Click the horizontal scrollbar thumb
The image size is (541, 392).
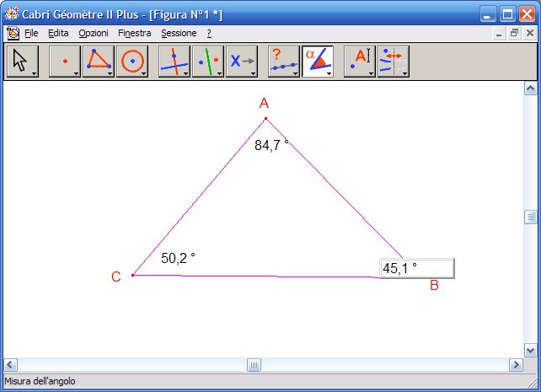254,365
